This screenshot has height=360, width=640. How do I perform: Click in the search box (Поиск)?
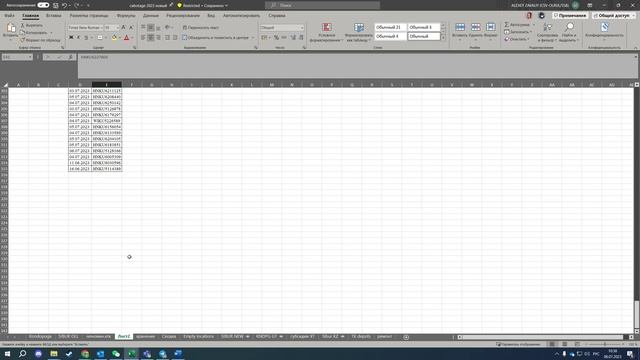pos(322,5)
